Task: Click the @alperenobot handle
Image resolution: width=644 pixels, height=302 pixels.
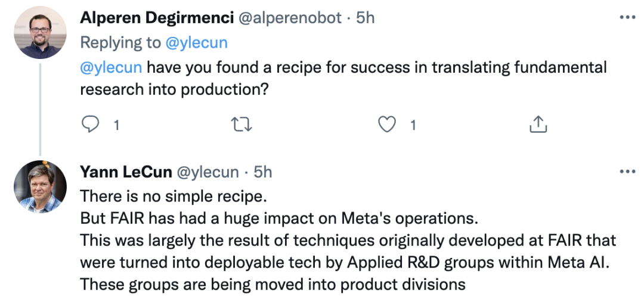Action: 290,18
